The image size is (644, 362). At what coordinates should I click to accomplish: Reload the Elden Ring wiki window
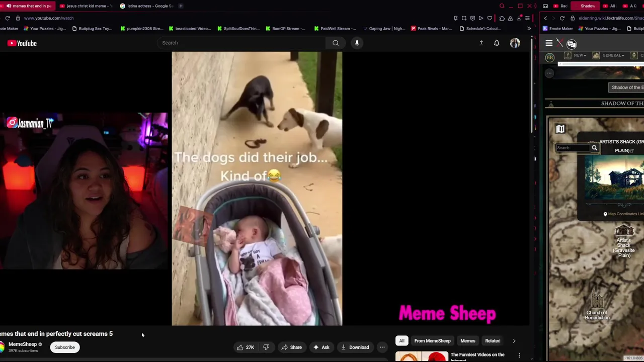[562, 18]
